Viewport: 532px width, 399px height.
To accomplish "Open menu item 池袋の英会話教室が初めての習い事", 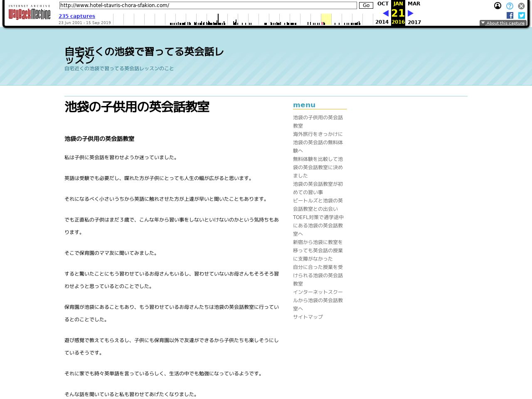I will tap(318, 188).
